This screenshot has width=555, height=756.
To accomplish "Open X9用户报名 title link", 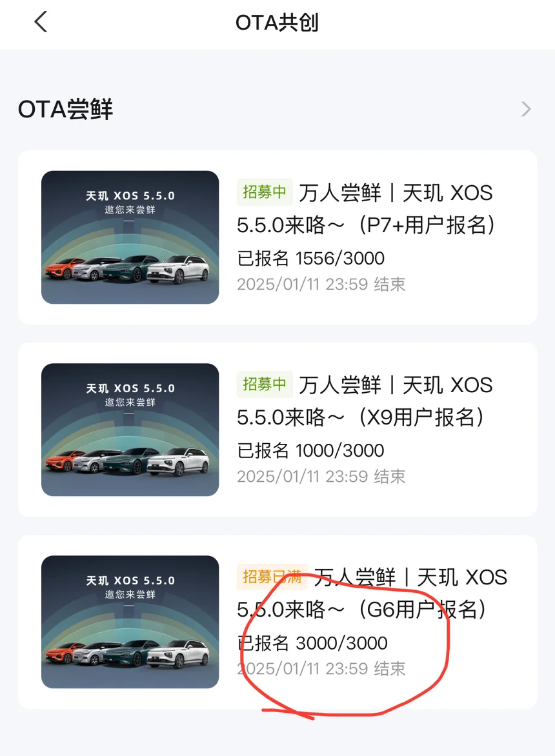I will click(365, 401).
